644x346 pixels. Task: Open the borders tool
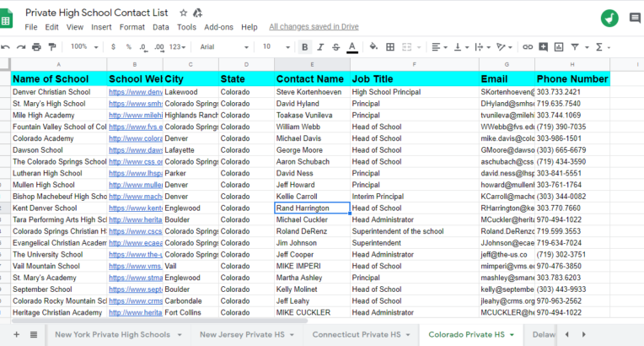(x=390, y=47)
